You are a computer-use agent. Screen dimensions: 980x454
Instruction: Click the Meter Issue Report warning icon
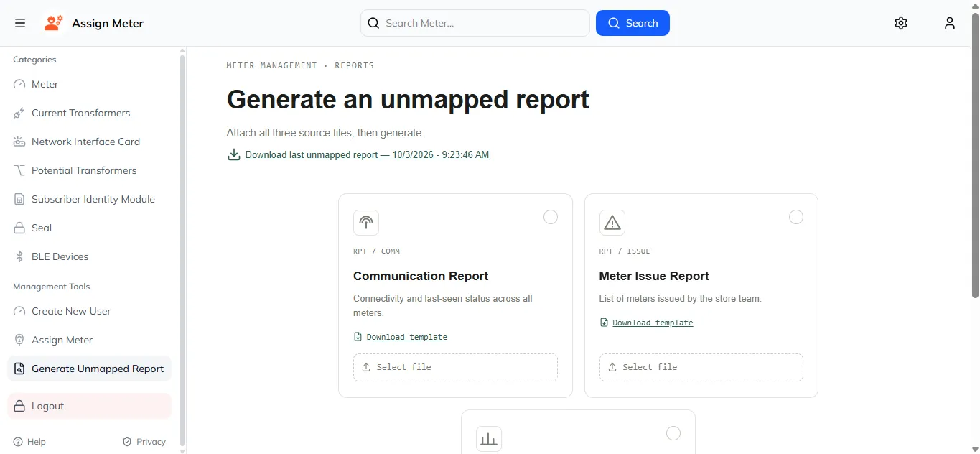tap(612, 223)
